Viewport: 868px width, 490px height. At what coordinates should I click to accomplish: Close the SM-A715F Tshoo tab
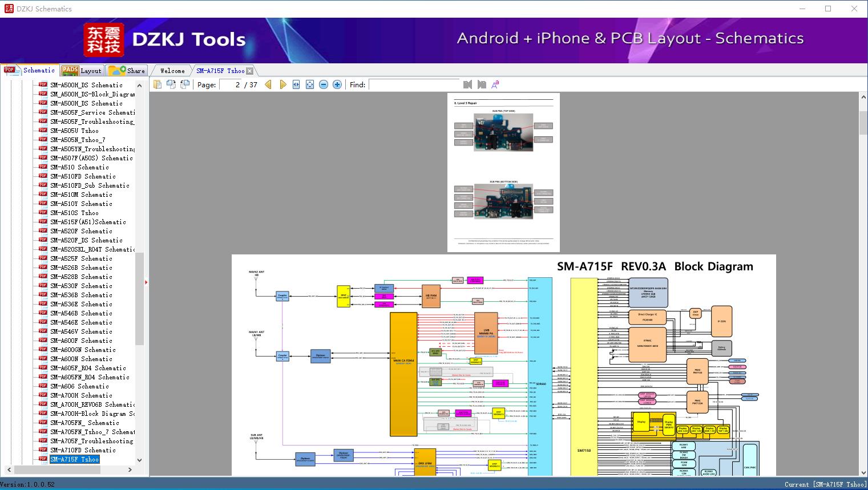point(250,71)
